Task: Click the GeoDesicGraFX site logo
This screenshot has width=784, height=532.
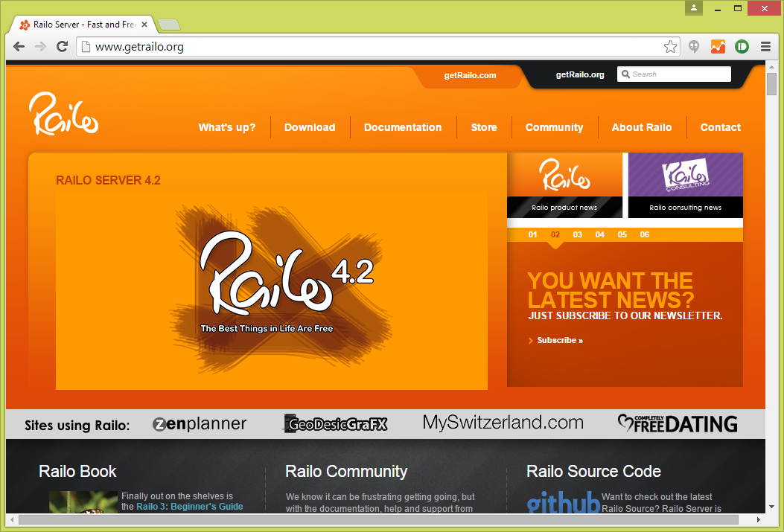Action: tap(336, 423)
